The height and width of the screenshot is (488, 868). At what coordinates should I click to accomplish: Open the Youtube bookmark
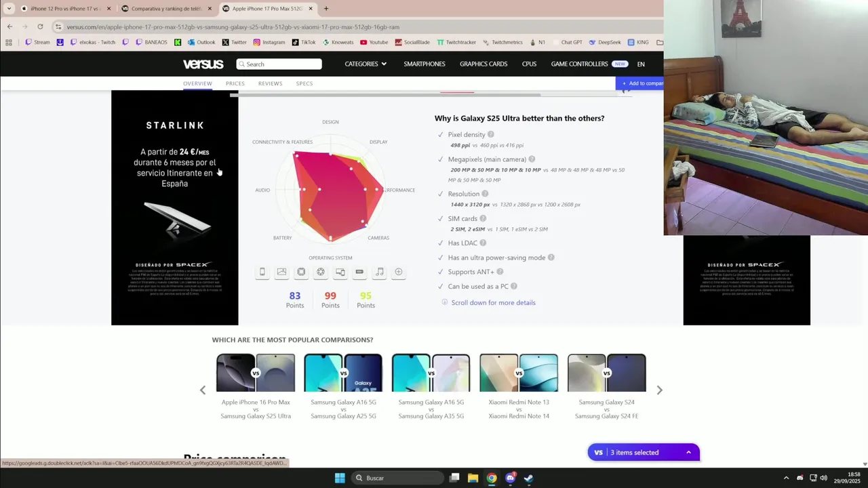pos(374,42)
